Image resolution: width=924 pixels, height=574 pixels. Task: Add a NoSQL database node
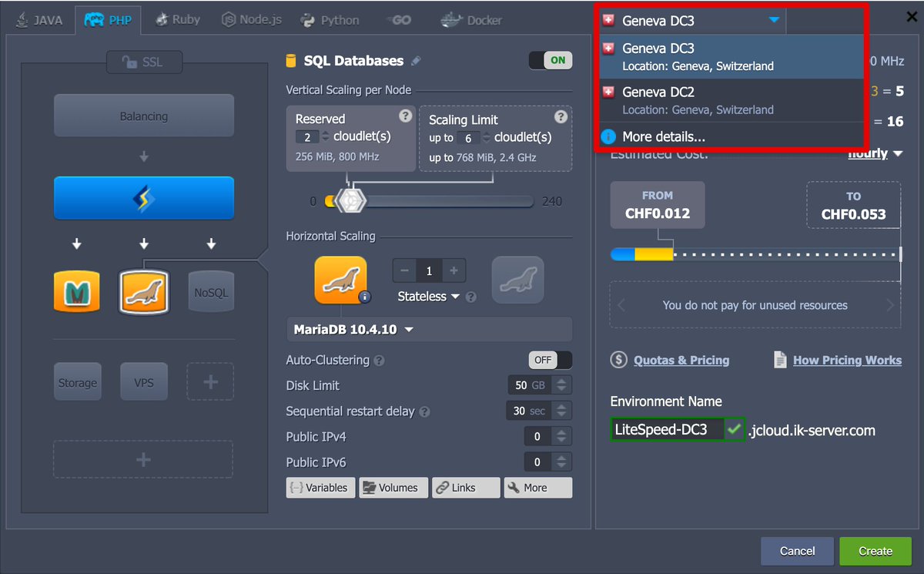(x=211, y=292)
